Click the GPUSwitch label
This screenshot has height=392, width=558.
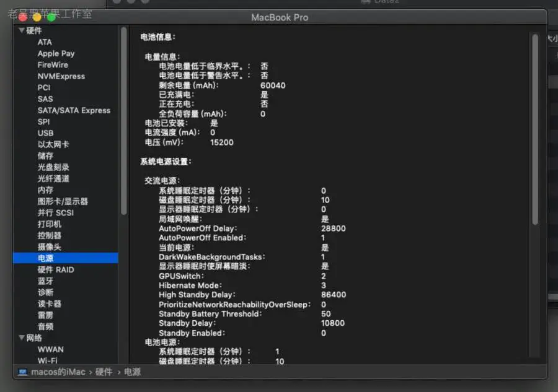[182, 276]
